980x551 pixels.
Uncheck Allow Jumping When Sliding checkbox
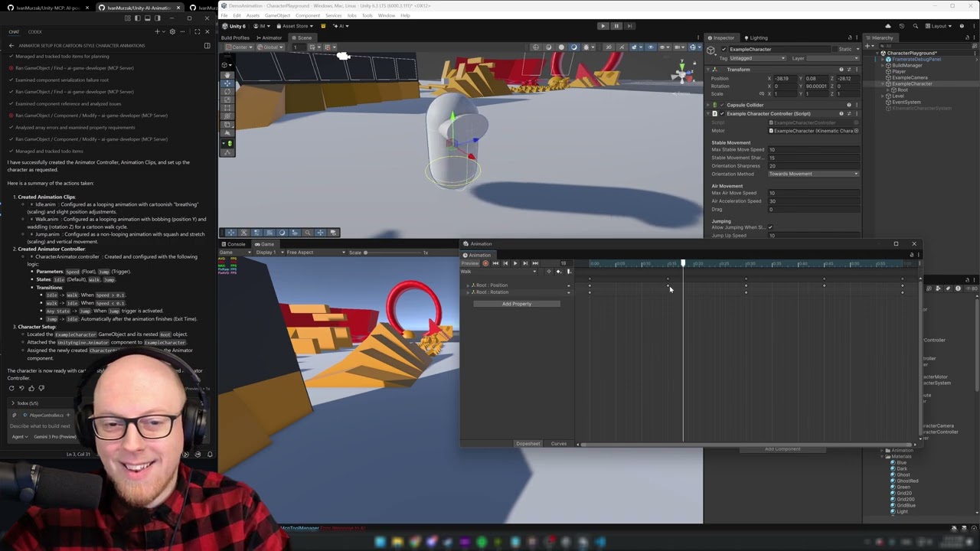770,227
